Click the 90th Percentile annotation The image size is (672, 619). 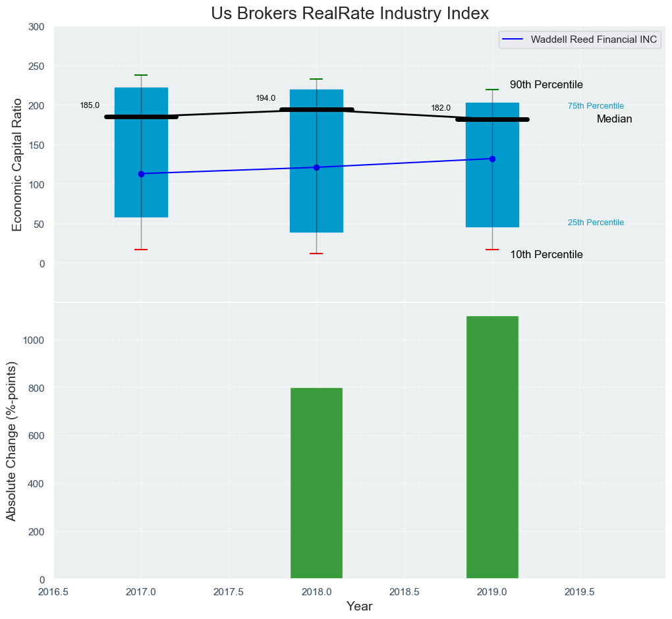click(x=546, y=85)
